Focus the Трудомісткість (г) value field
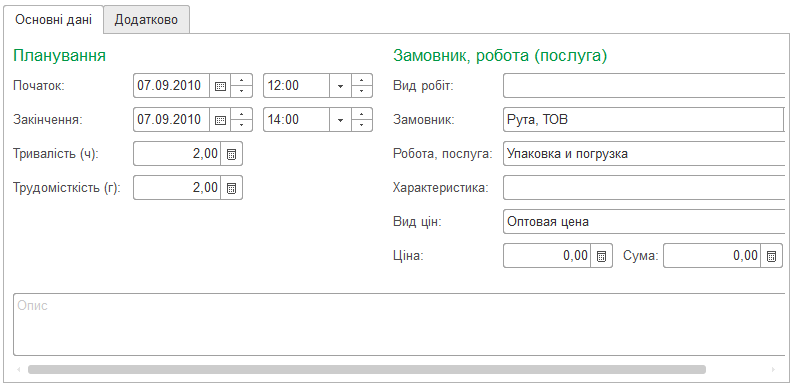 coord(177,188)
